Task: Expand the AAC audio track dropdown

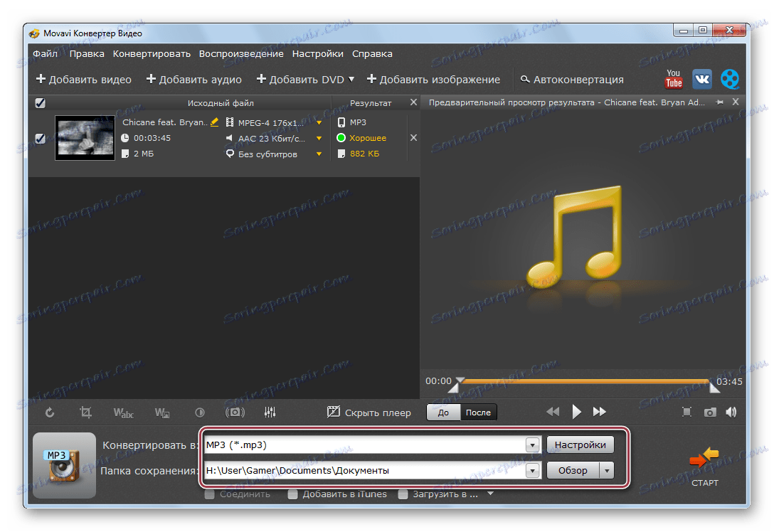Action: [319, 138]
